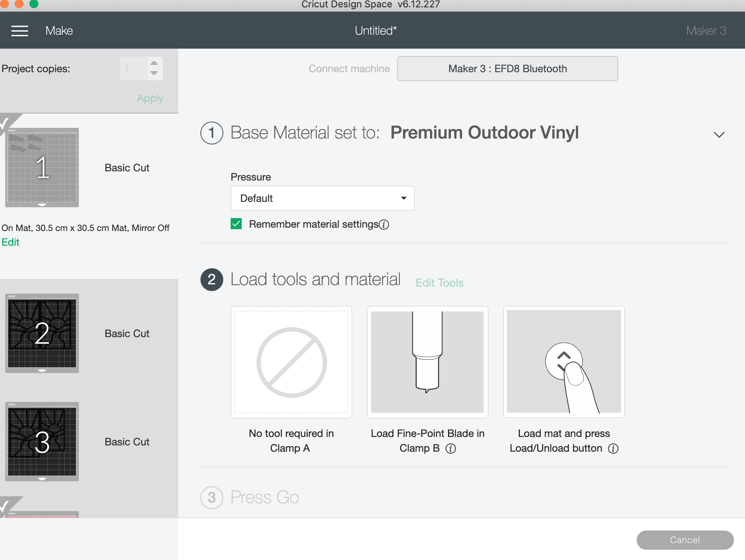Click info icon beside Load/Unload button
The width and height of the screenshot is (745, 560).
613,448
